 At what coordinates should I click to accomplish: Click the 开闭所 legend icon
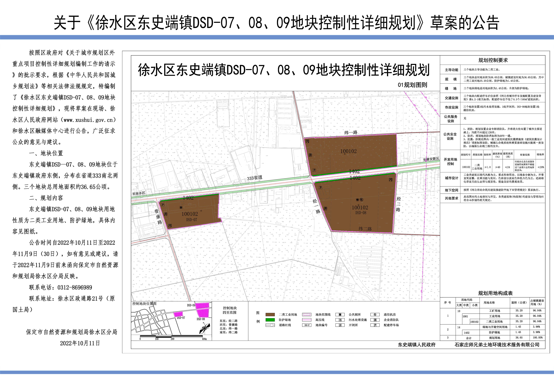click(340, 325)
